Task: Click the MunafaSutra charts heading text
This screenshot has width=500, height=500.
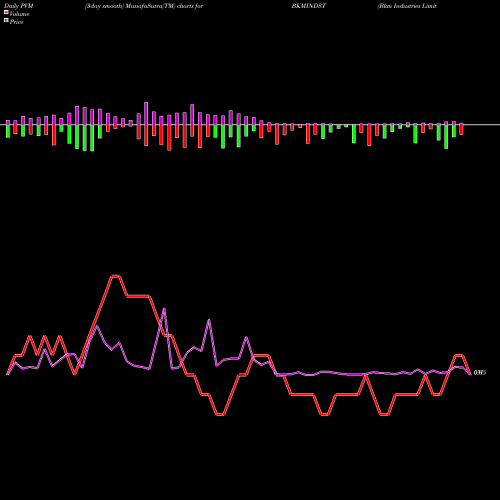Action: pyautogui.click(x=144, y=6)
